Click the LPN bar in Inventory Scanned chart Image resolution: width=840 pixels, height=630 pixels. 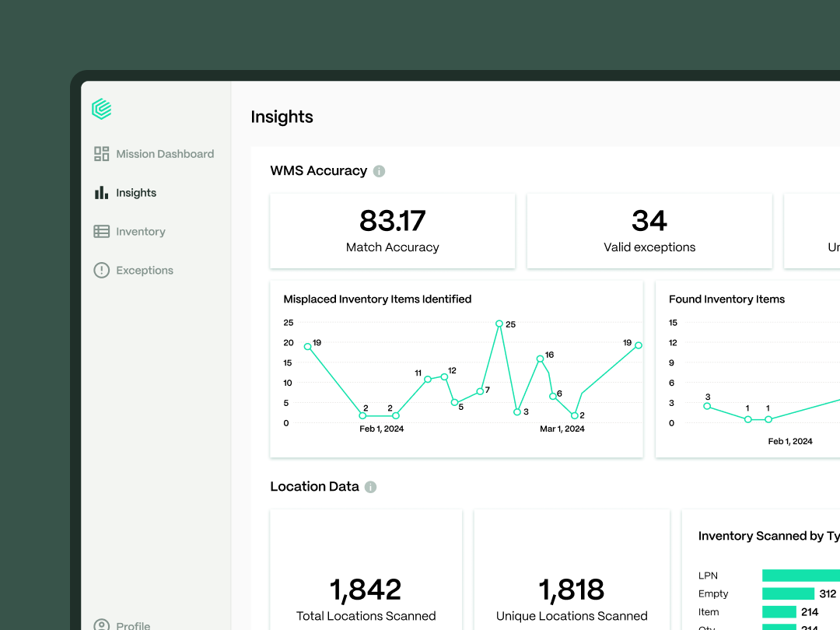pyautogui.click(x=801, y=576)
